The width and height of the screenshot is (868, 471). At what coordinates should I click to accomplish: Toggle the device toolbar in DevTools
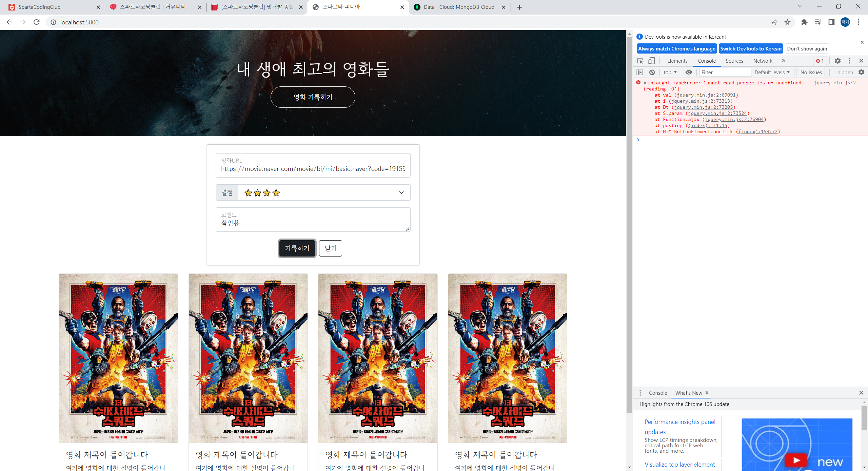[x=651, y=61]
